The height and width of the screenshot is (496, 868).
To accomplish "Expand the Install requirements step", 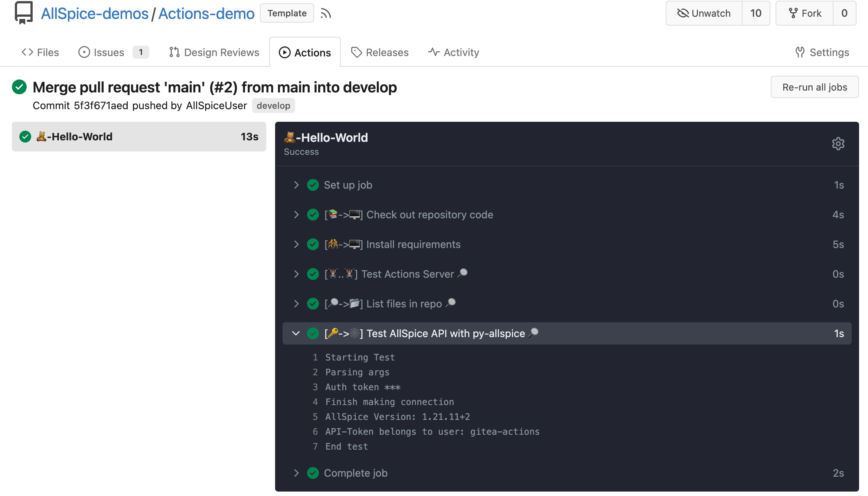I will [413, 244].
